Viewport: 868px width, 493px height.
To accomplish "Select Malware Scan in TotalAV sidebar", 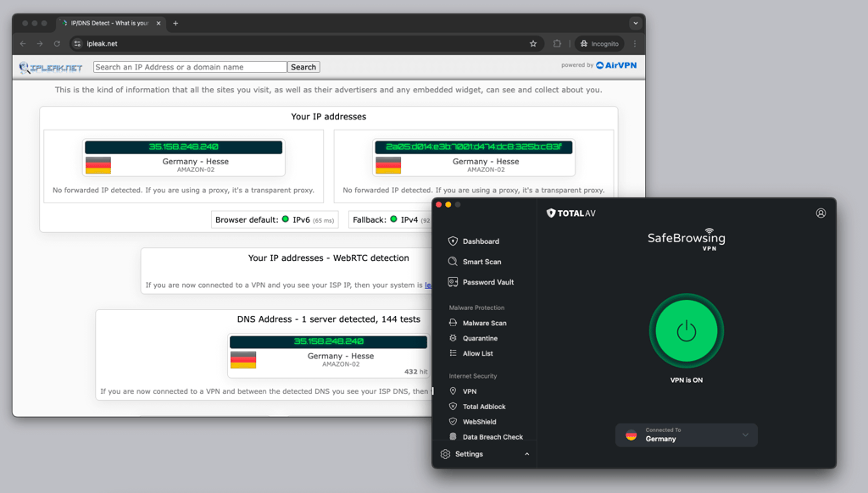I will (484, 323).
